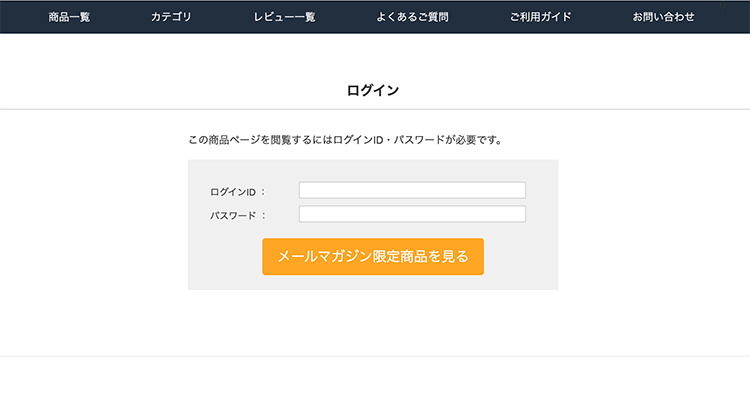Focus the ログインID input field

click(412, 190)
